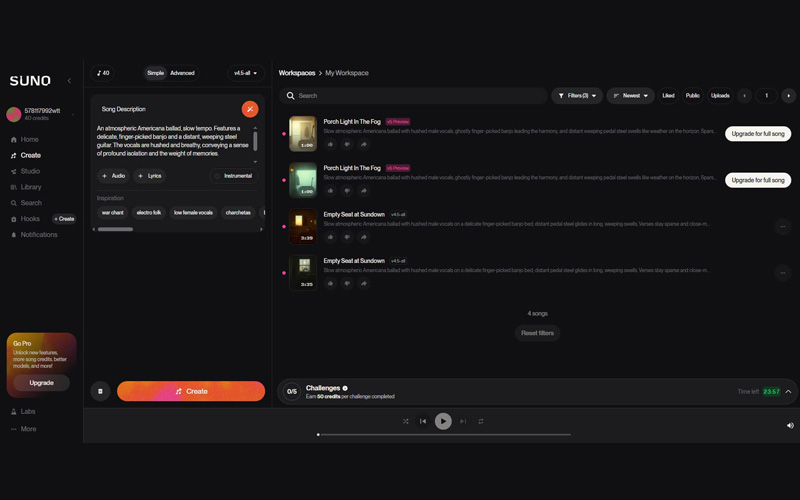800x500 pixels.
Task: Share the second Porch Light In The Fog
Action: 364,191
